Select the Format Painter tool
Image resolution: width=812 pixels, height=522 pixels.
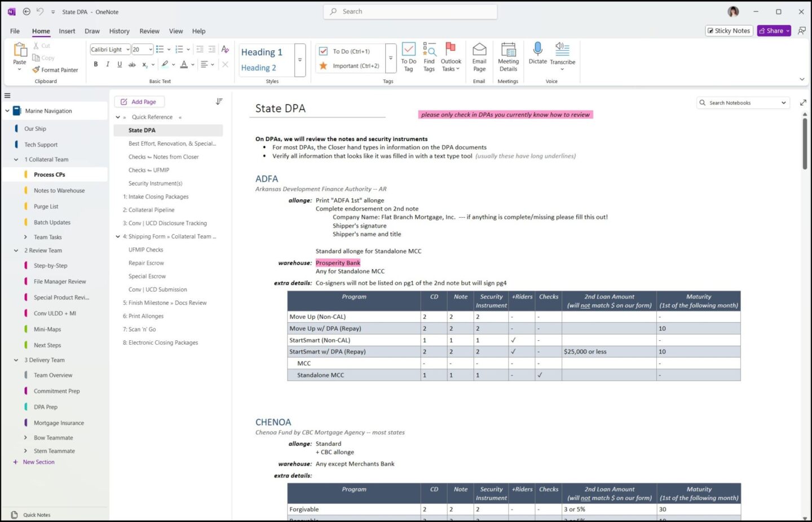(x=55, y=70)
